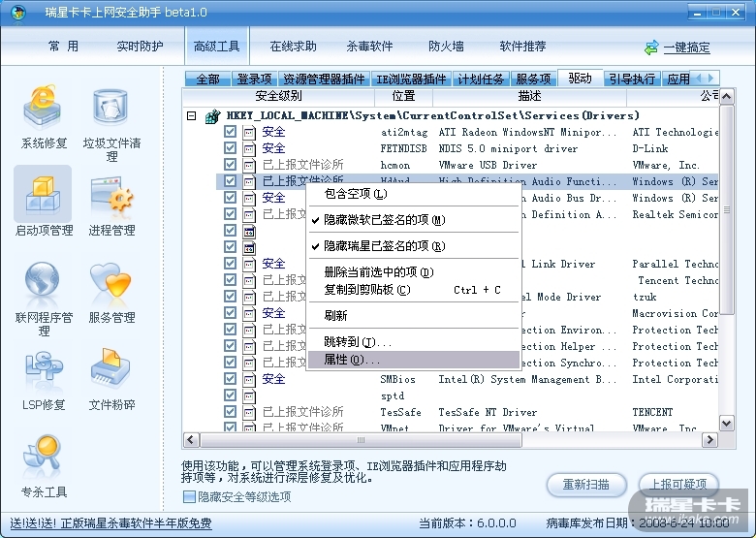Open the 专杀工具 magnifier icon
Image resolution: width=756 pixels, height=538 pixels.
pos(43,453)
